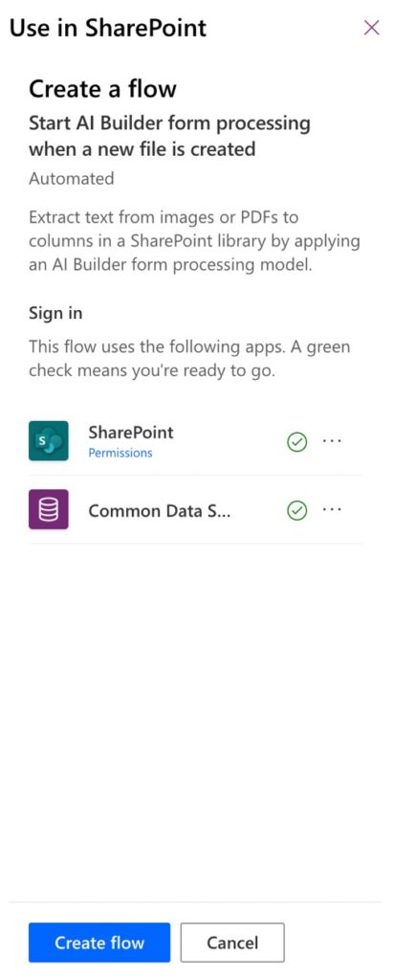Click the 'This flow uses the following apps' text

(190, 358)
